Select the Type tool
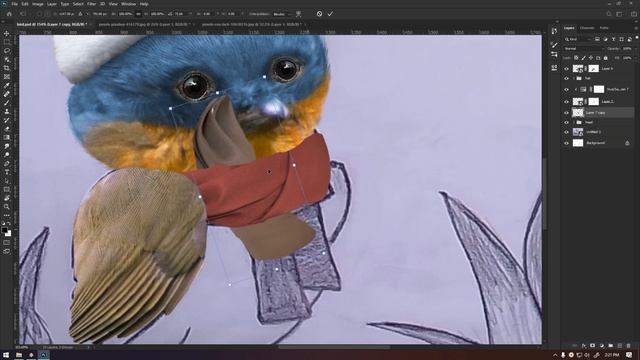The height and width of the screenshot is (360, 640). pos(7,172)
